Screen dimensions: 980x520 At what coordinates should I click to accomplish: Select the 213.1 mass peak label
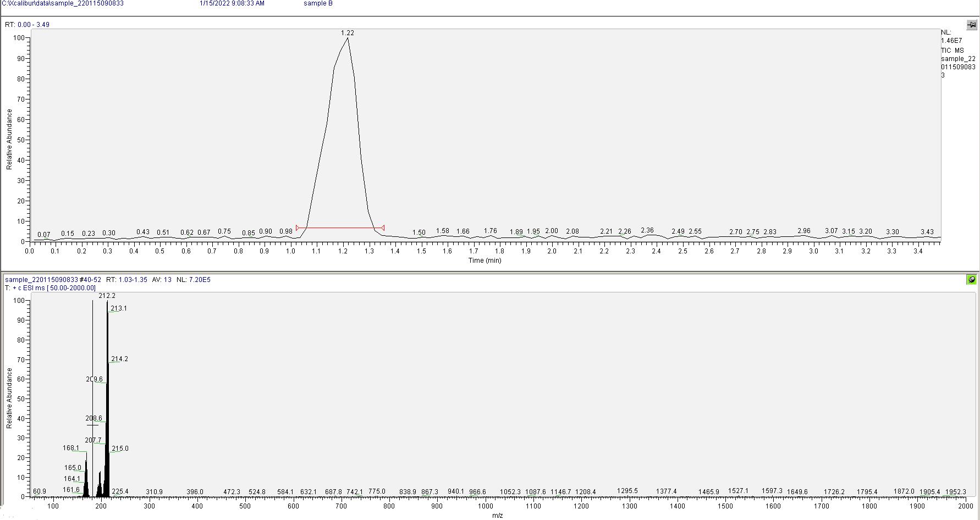[x=119, y=308]
